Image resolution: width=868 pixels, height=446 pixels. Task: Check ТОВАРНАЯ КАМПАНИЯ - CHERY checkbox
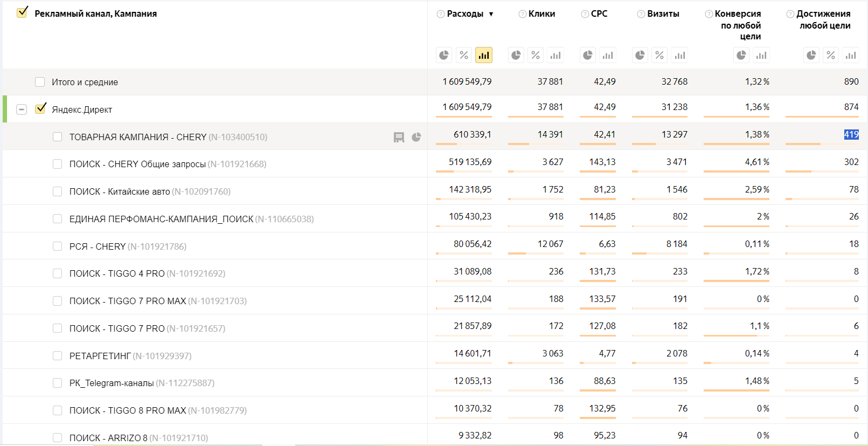(x=57, y=137)
